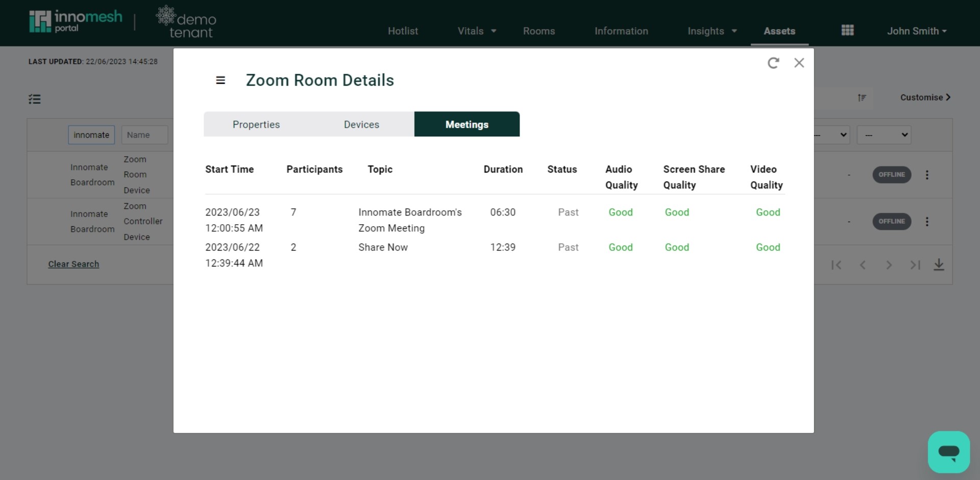Open the Information page
The image size is (980, 480).
point(621,31)
